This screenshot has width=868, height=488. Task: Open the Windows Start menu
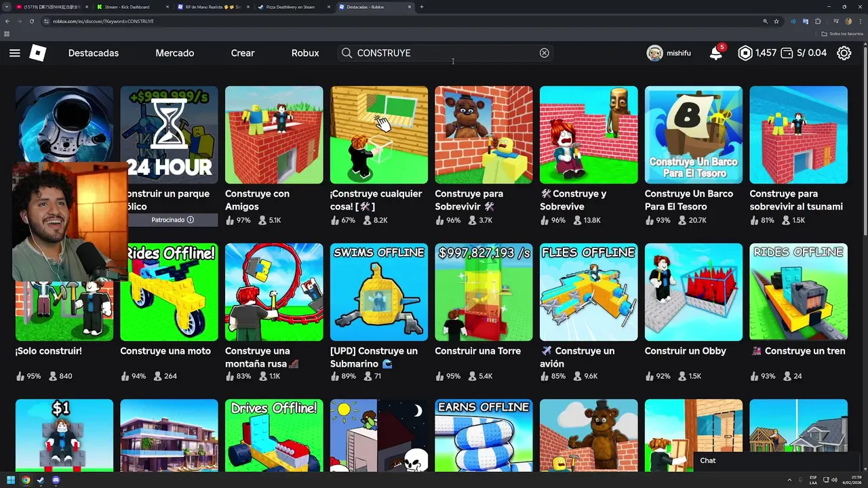click(11, 480)
